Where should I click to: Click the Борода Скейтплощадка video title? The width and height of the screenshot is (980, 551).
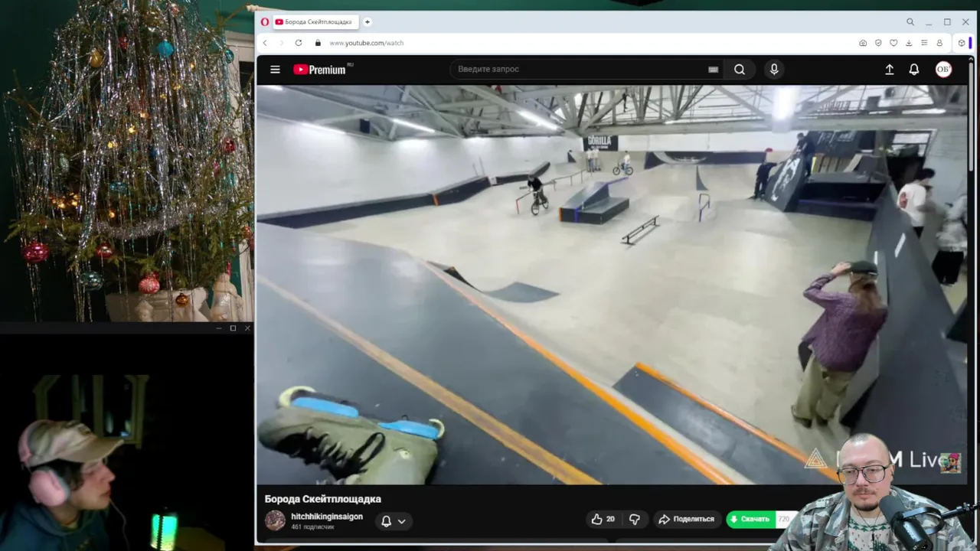(323, 499)
